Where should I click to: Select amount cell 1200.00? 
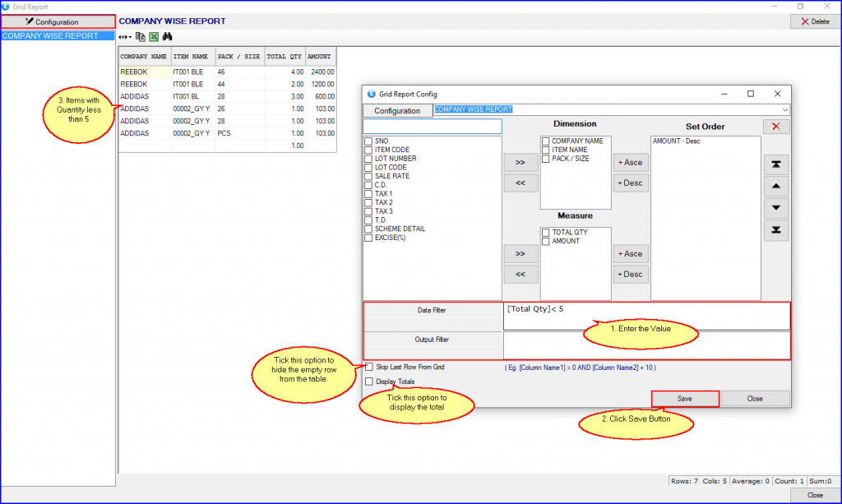pos(322,84)
